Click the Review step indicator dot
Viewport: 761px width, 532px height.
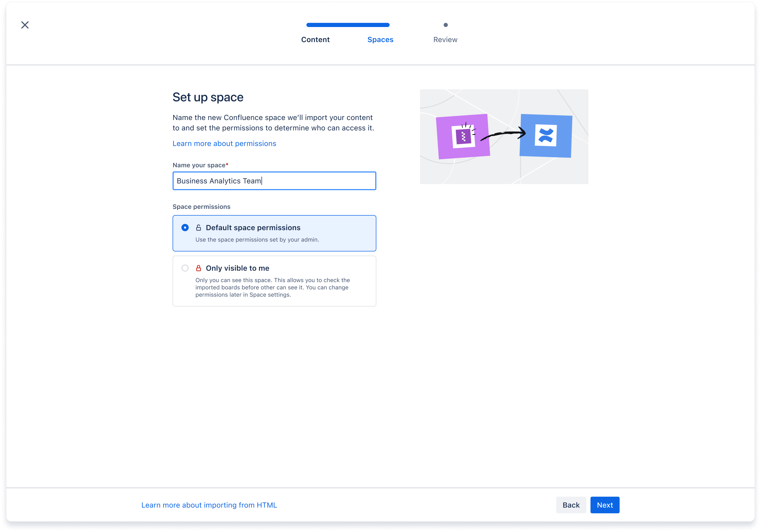click(445, 25)
